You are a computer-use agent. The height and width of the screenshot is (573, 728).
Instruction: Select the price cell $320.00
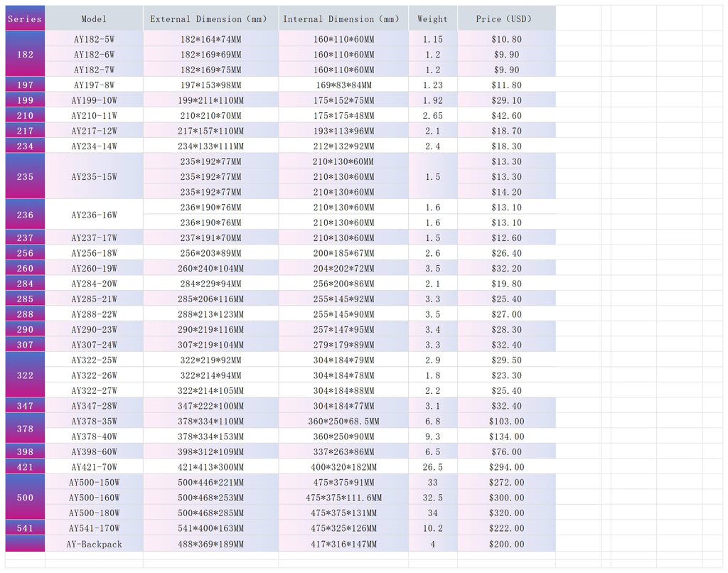coord(506,513)
